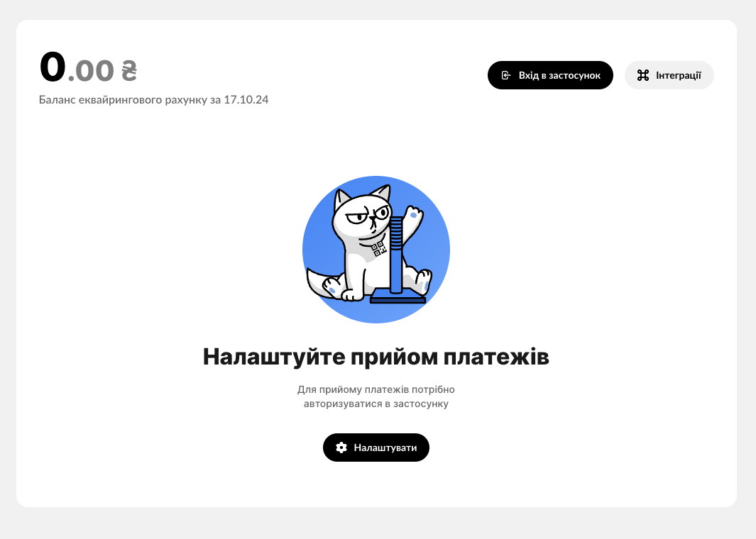Viewport: 756px width, 539px height.
Task: Click the command-key Інтеграції icon
Action: pyautogui.click(x=642, y=75)
